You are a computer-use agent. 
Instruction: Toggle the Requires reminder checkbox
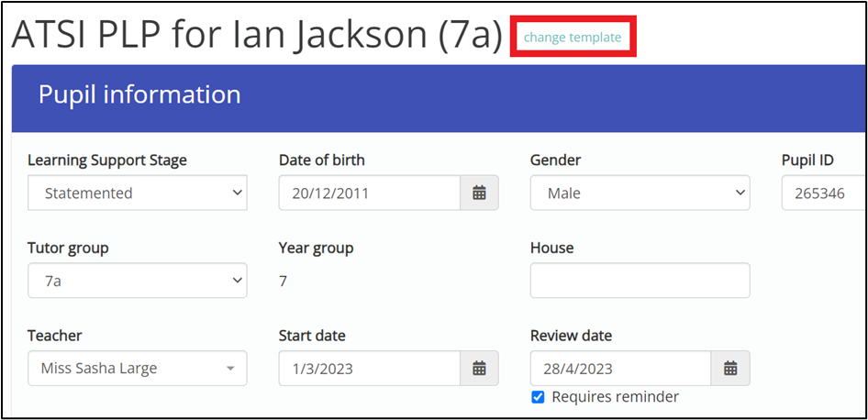(x=538, y=397)
